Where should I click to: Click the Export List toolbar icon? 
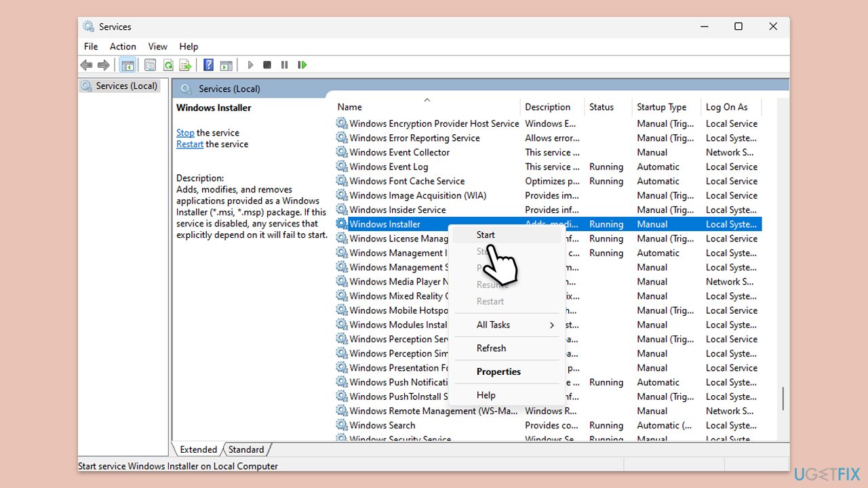[x=185, y=65]
